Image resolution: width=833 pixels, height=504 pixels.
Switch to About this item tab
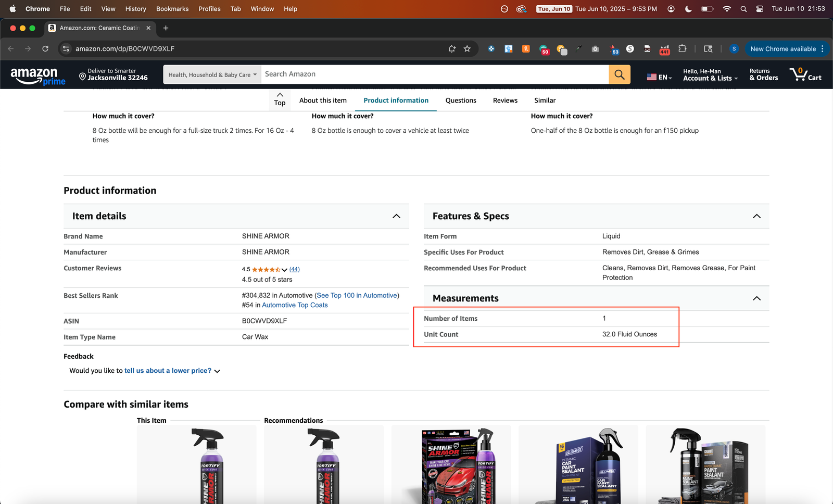coord(323,100)
